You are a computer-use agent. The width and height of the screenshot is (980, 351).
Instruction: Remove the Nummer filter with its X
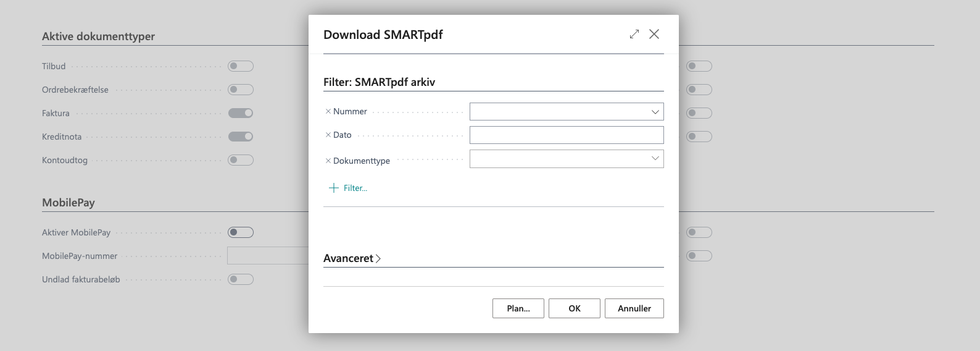tap(328, 111)
